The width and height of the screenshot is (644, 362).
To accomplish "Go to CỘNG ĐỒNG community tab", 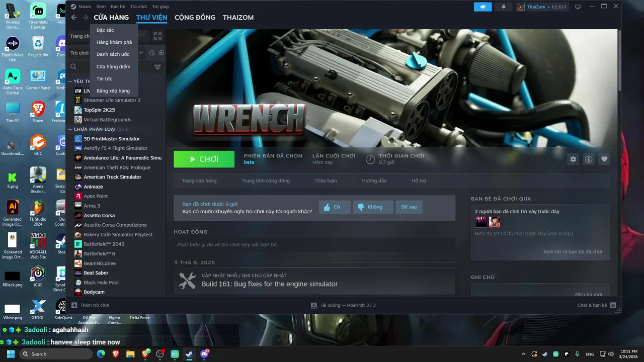I will coord(195,18).
